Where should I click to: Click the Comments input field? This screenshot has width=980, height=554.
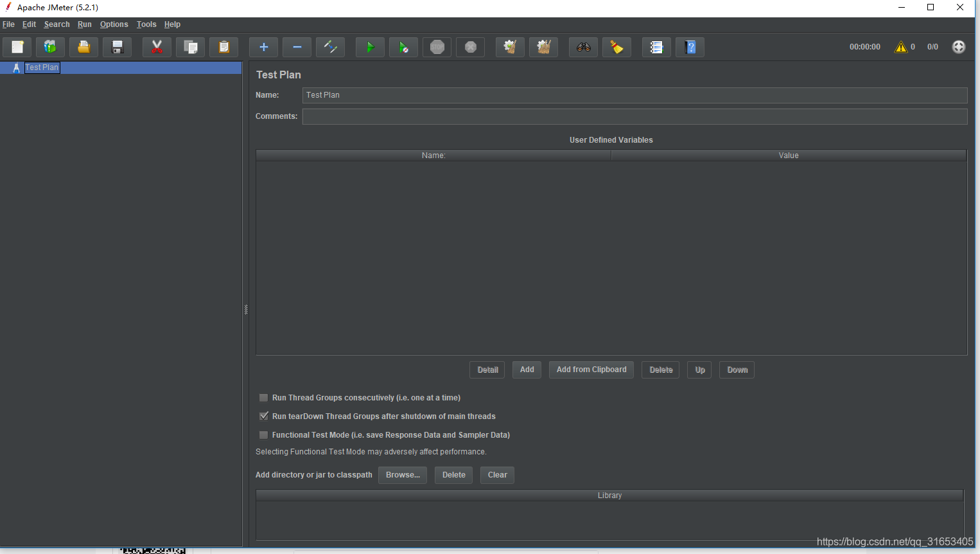click(635, 116)
